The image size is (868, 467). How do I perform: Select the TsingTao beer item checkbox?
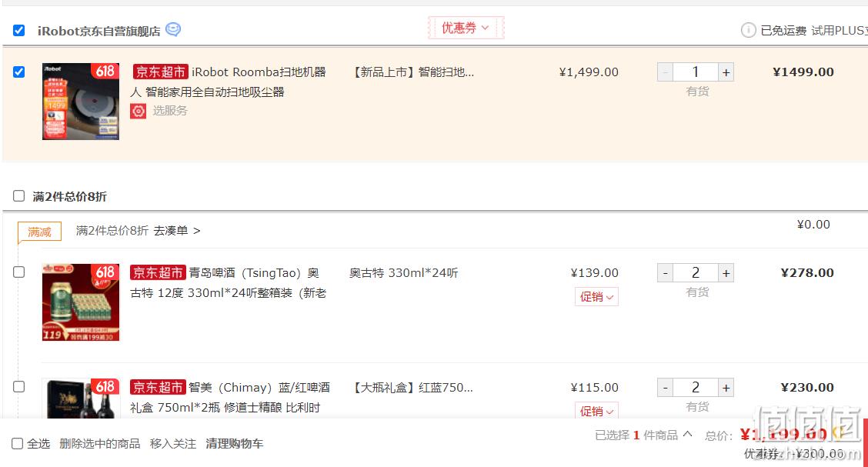point(18,272)
